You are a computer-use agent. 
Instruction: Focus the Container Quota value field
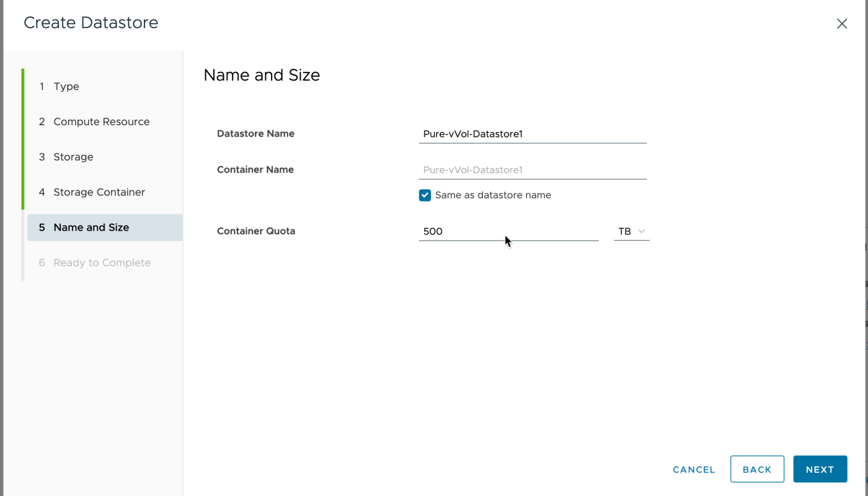coord(508,231)
